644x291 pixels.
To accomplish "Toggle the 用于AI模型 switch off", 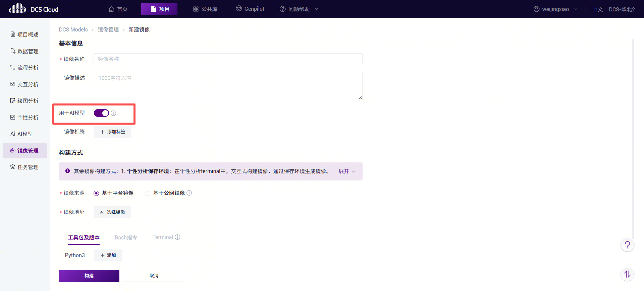I will tap(101, 113).
